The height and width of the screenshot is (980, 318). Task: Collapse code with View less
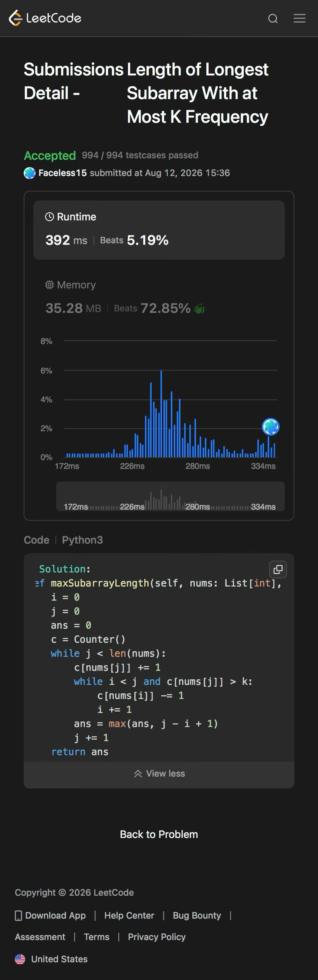point(159,773)
